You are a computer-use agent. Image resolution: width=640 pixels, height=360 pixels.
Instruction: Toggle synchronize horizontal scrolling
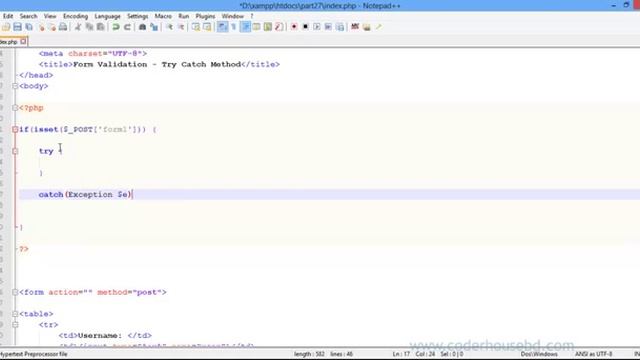pos(207,27)
